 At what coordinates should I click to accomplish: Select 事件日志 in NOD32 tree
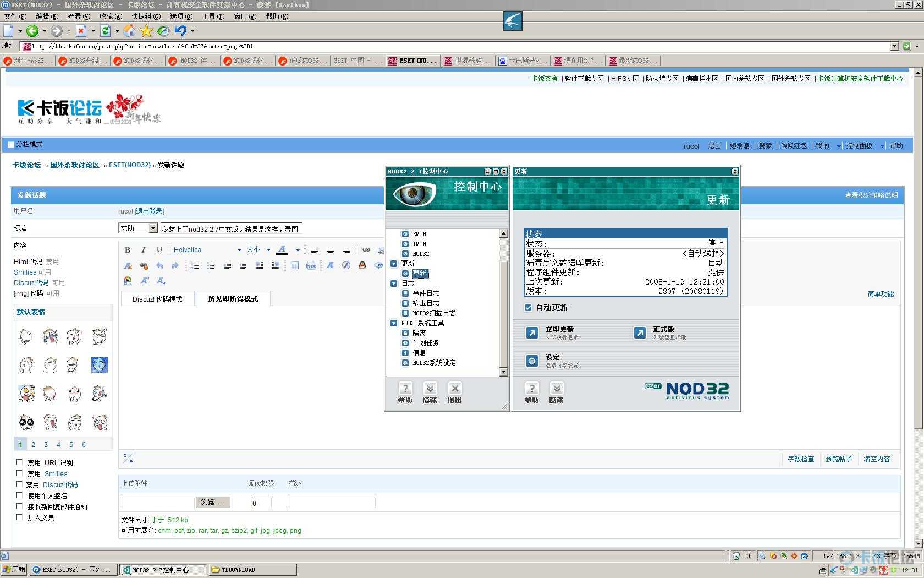tap(426, 293)
